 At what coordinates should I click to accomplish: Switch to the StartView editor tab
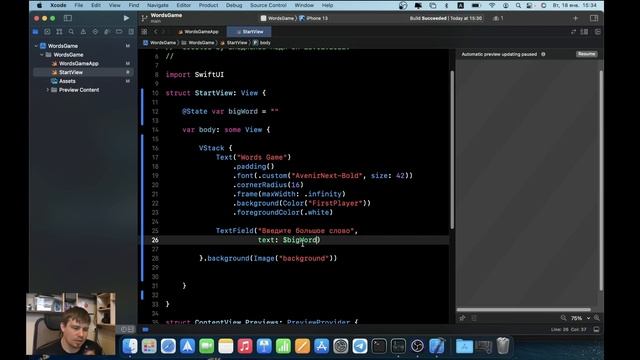tap(249, 32)
